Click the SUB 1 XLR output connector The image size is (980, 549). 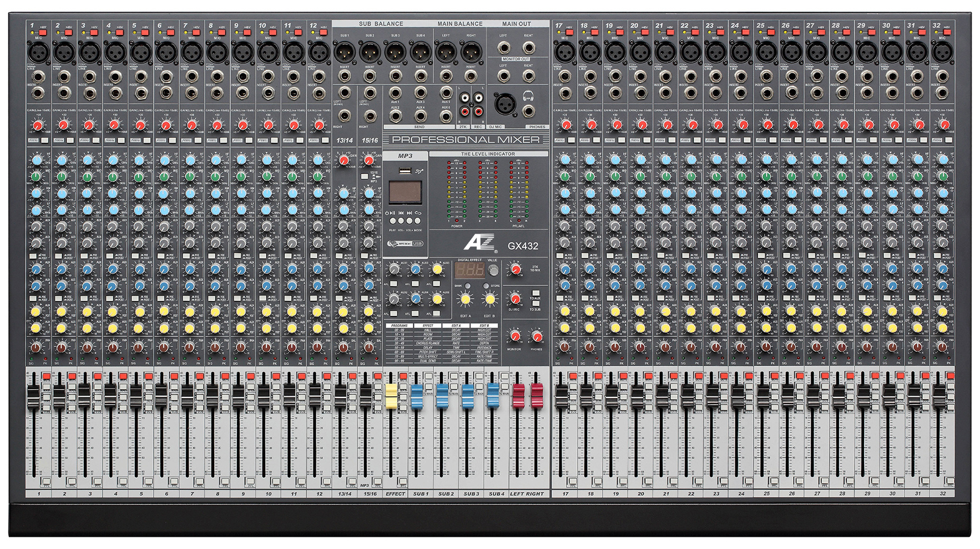pyautogui.click(x=344, y=53)
